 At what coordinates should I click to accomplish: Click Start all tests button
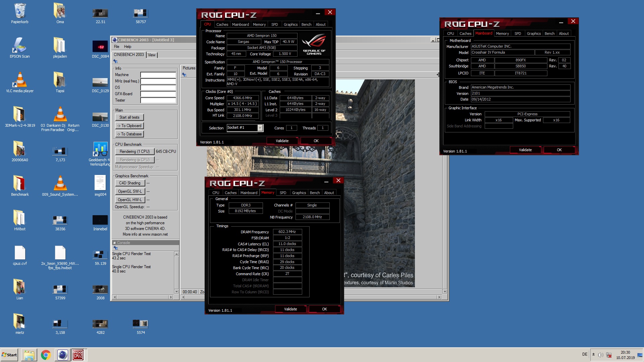pyautogui.click(x=129, y=117)
